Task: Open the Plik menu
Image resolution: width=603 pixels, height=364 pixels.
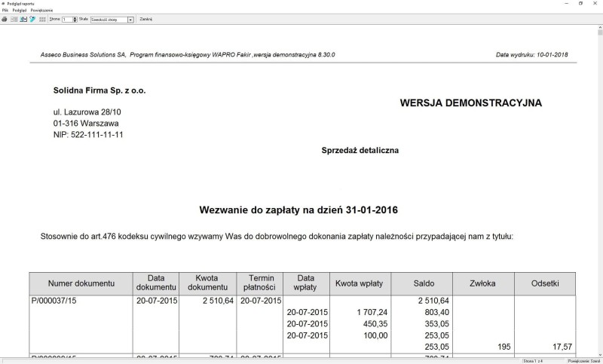Action: click(5, 11)
